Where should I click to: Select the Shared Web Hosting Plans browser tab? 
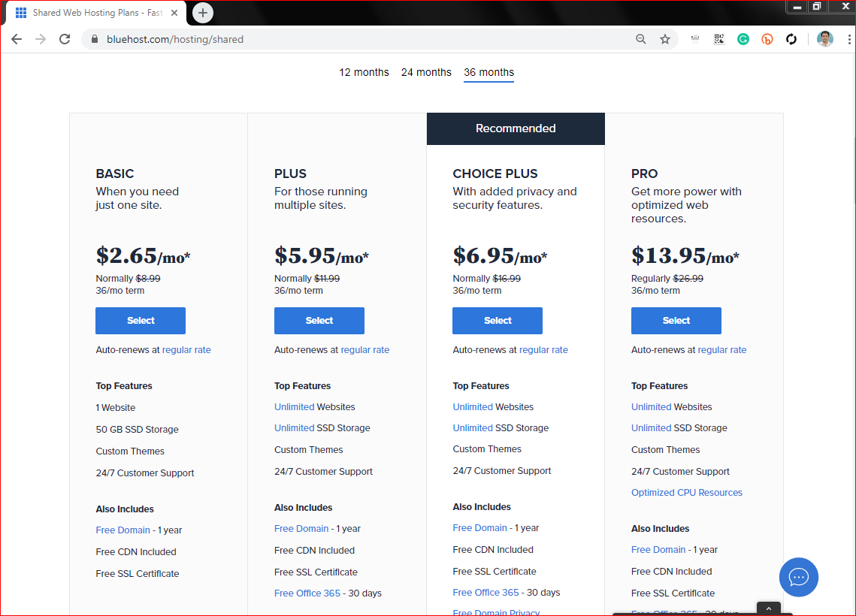click(95, 13)
